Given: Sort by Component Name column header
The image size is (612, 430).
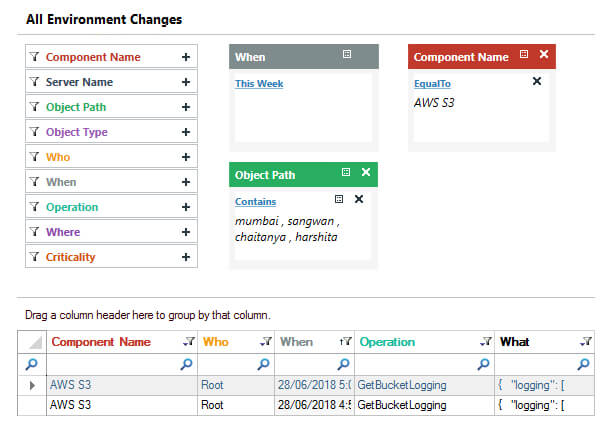Looking at the screenshot, I should (x=101, y=342).
